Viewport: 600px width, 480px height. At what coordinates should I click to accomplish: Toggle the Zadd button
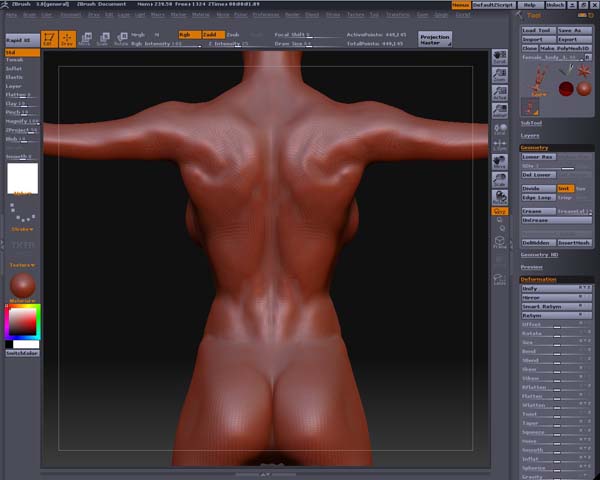(x=214, y=35)
